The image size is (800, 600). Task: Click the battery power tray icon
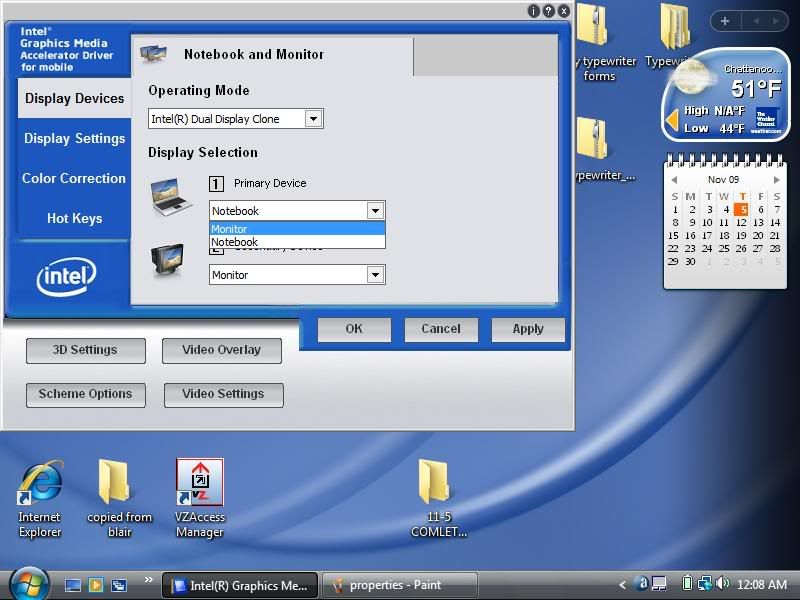coord(687,583)
